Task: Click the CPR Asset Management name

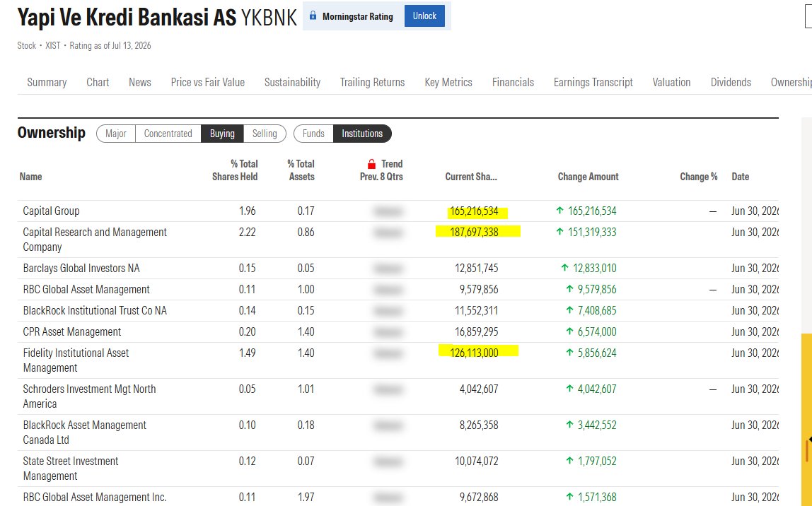Action: click(72, 331)
